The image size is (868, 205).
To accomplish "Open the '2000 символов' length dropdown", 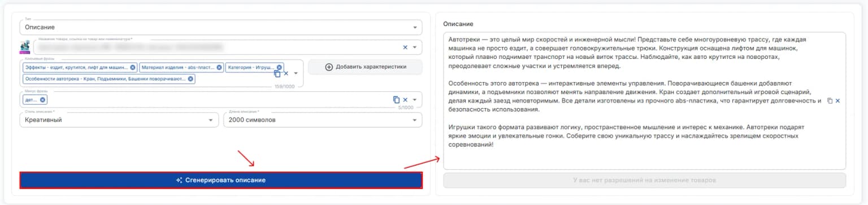I will click(x=323, y=120).
